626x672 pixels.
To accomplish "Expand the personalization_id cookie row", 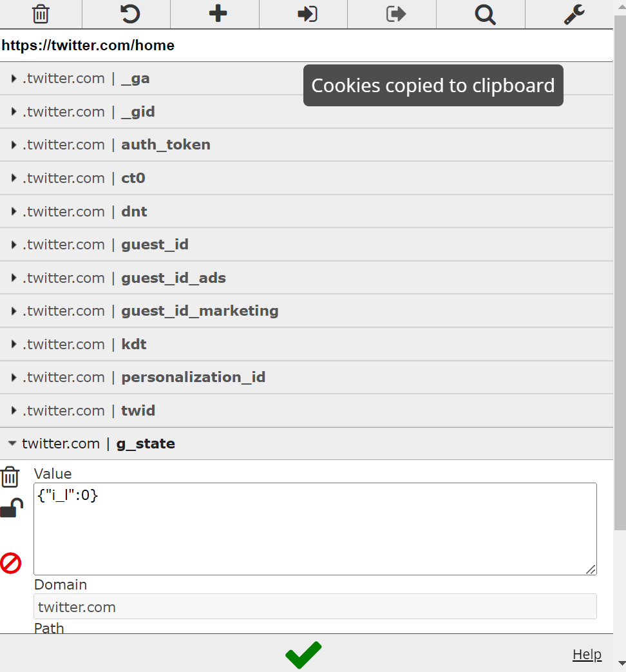I will coord(193,378).
